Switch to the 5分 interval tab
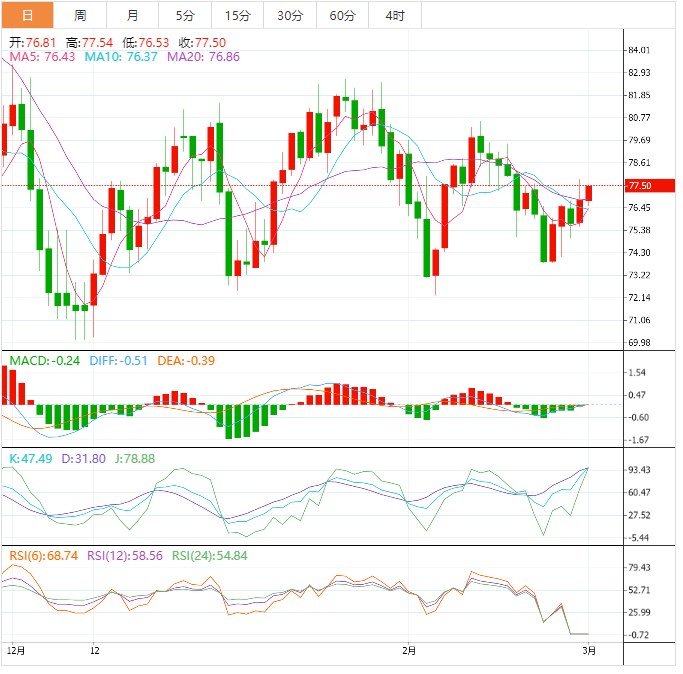The image size is (683, 674). [x=185, y=15]
